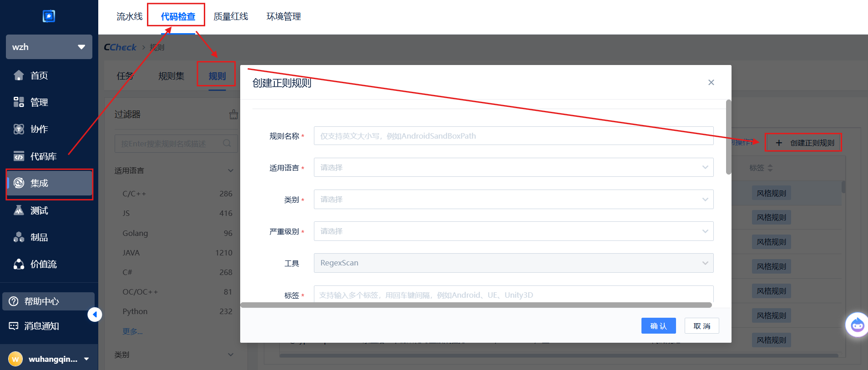
Task: Click the 规则名称 input field
Action: tap(513, 136)
